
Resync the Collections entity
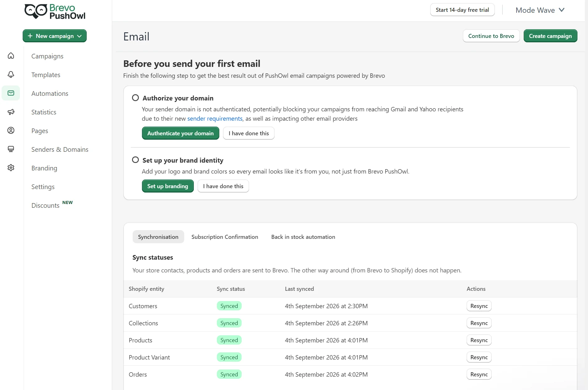(x=479, y=323)
